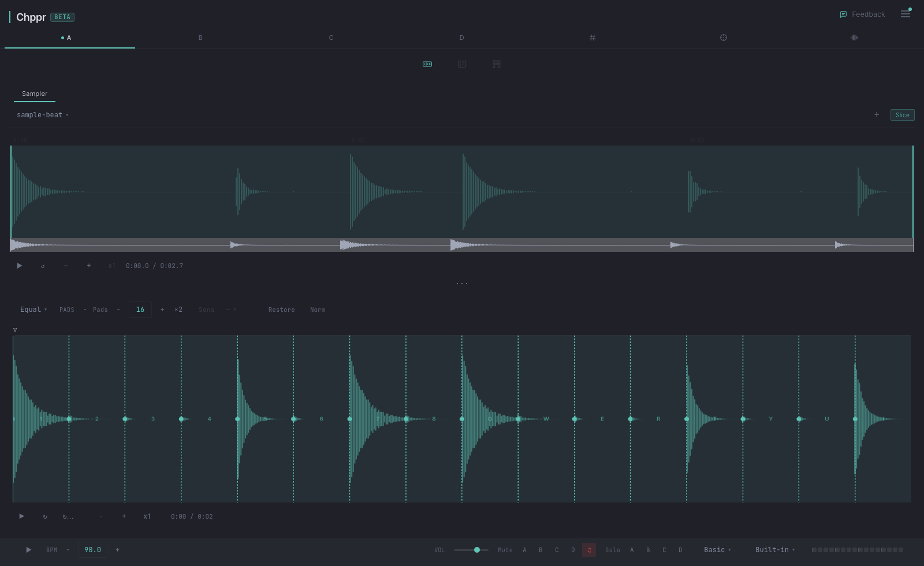Add a new sample with plus icon
Viewport: 924px width, 566px height.
pyautogui.click(x=877, y=115)
